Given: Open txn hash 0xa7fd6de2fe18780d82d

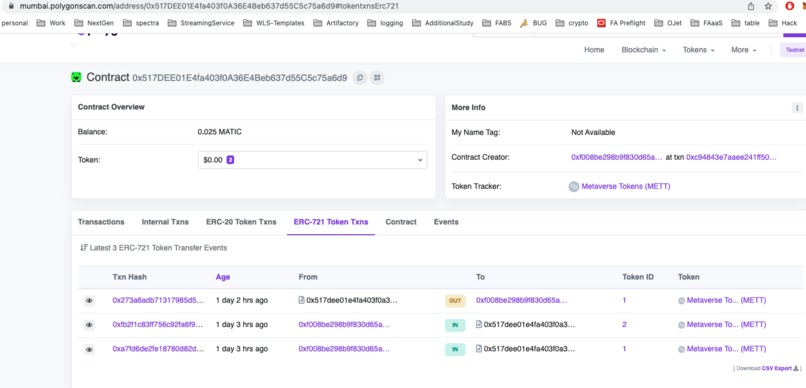Looking at the screenshot, I should [x=158, y=348].
